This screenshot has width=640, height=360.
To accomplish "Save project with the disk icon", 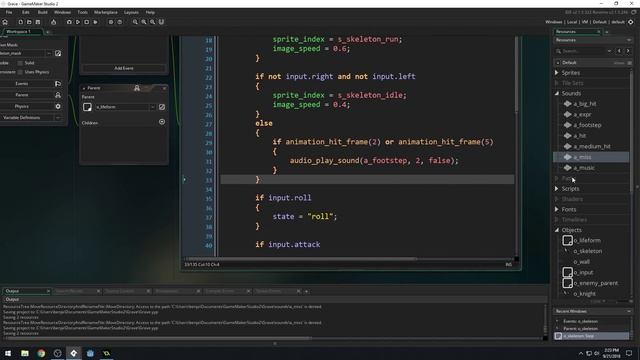I will coord(38,22).
